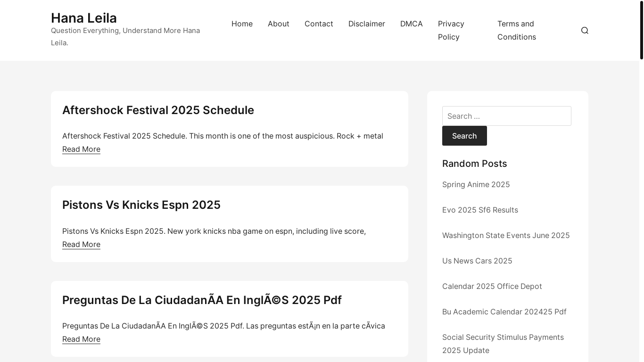Open Social Security Stimulus Payments 2025 Update link
The width and height of the screenshot is (644, 362).
point(503,344)
